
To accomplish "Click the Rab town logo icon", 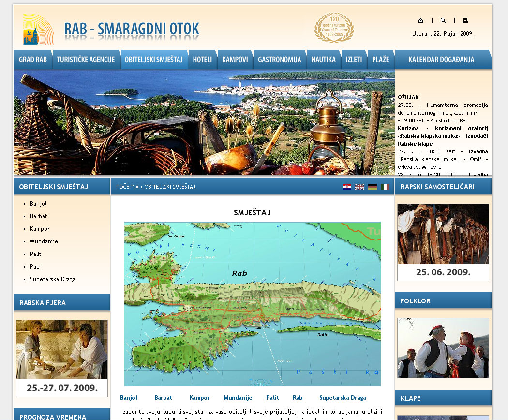I will point(38,29).
